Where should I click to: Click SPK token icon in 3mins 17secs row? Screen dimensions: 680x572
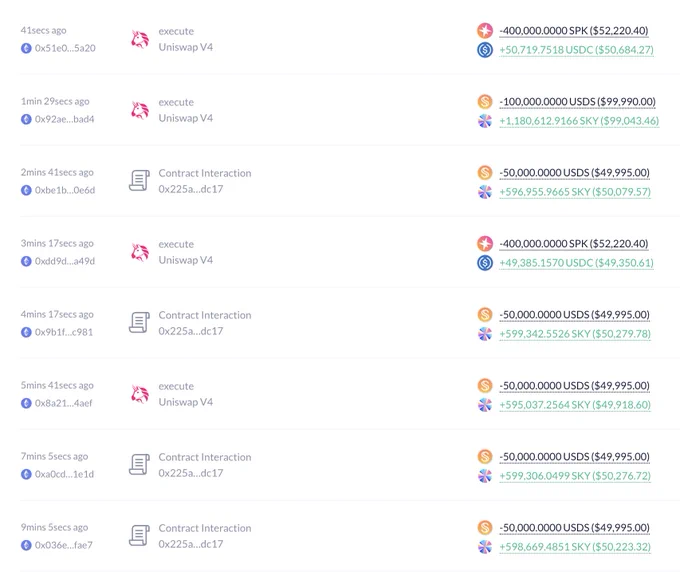485,244
